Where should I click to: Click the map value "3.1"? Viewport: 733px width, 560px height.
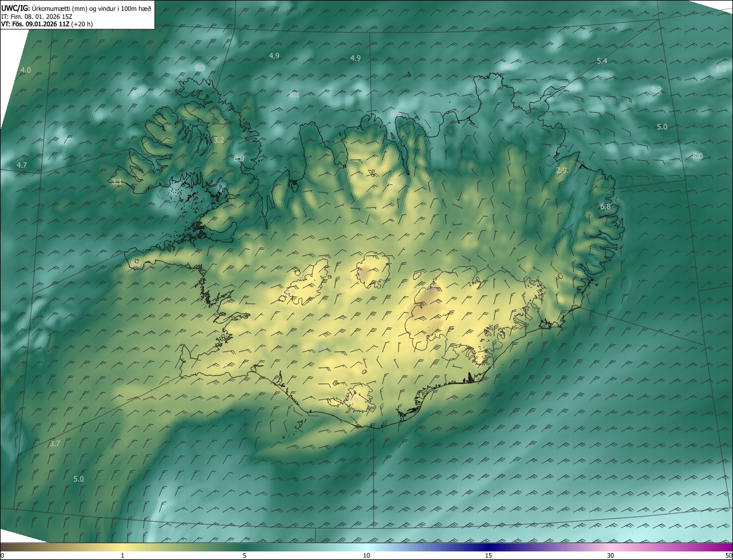117,182
